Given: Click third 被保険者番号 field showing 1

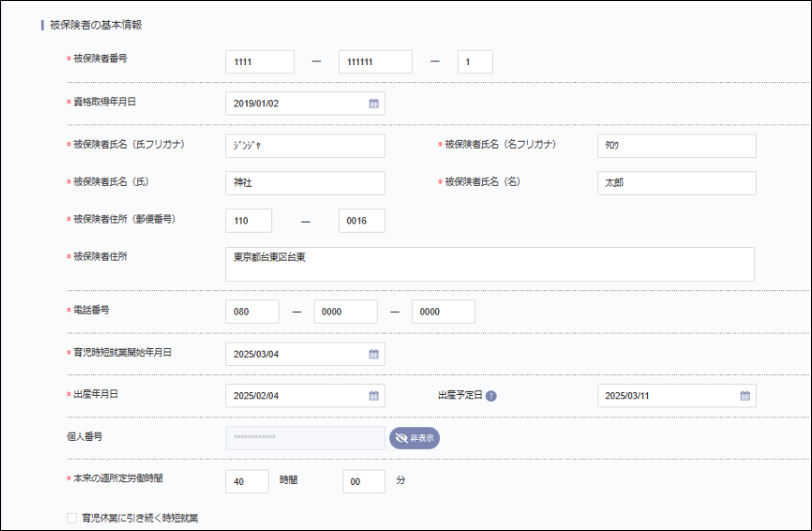Looking at the screenshot, I should 475,62.
